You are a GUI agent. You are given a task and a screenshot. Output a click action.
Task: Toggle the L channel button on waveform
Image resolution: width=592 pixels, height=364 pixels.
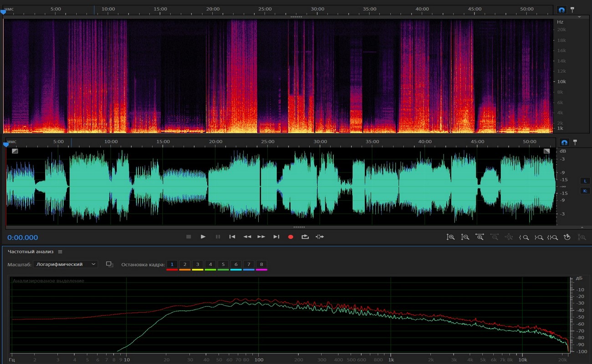click(585, 181)
